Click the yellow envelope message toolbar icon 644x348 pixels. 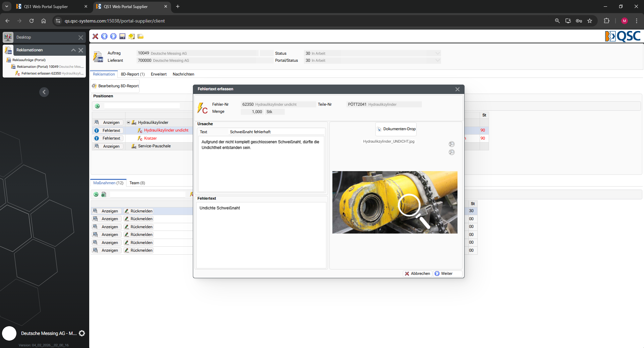click(x=131, y=36)
